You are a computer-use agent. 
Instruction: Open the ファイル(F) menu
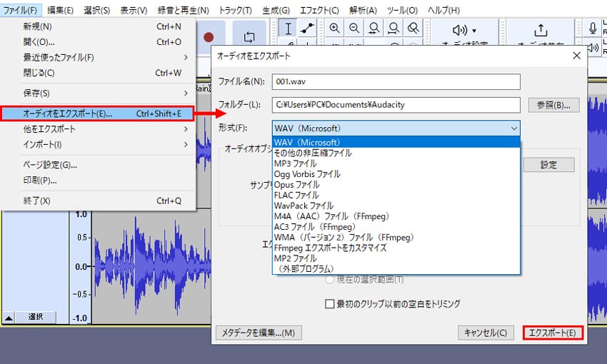pyautogui.click(x=20, y=10)
